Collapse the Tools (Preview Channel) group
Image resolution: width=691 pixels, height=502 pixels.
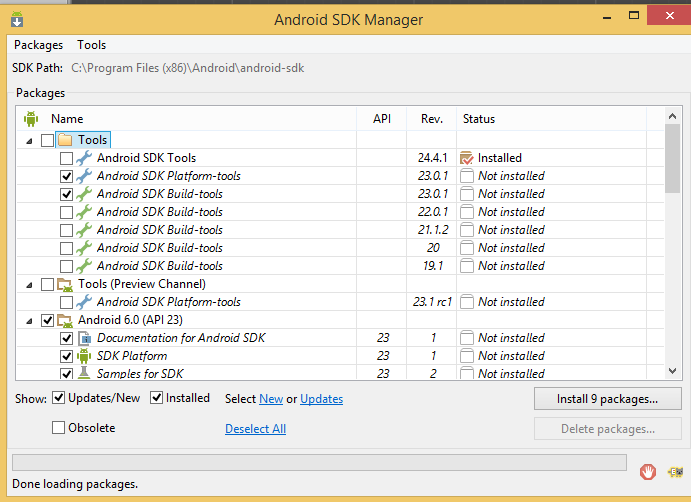click(x=29, y=285)
